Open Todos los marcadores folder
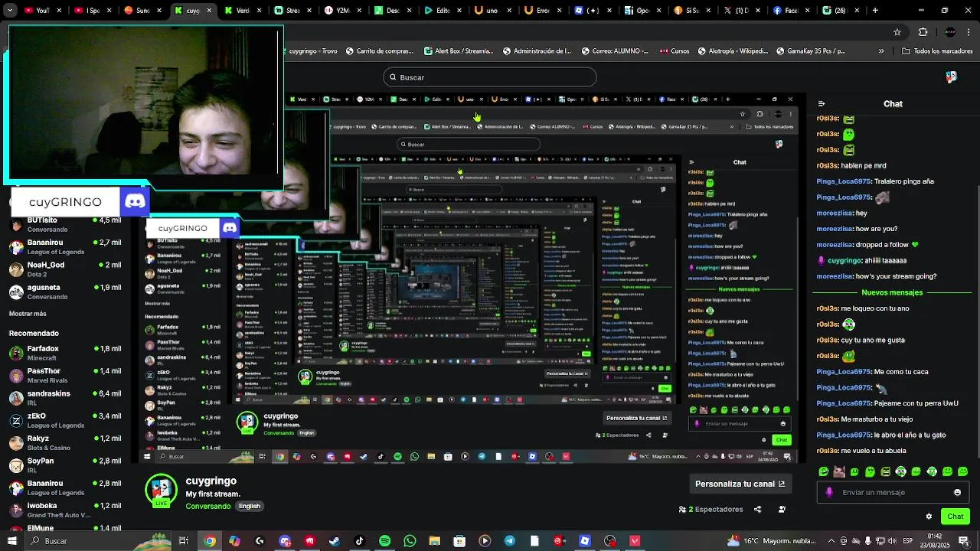The height and width of the screenshot is (551, 980). [x=937, y=51]
